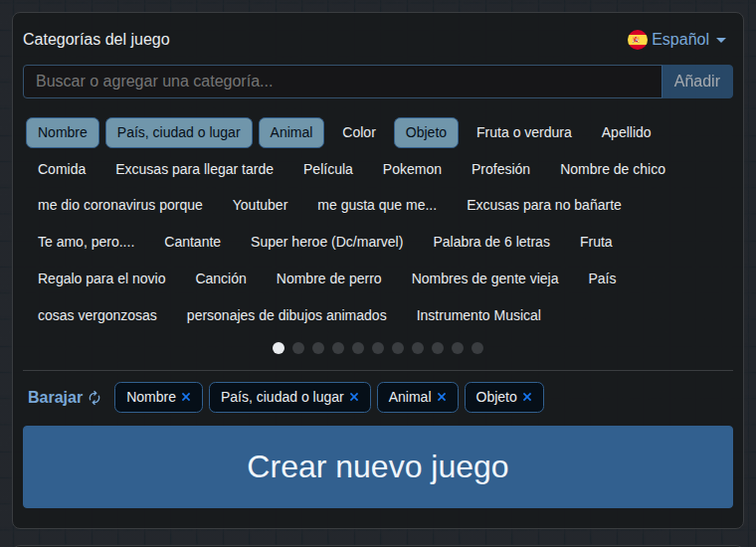Select the Youtuber category
756x547 pixels.
[261, 205]
